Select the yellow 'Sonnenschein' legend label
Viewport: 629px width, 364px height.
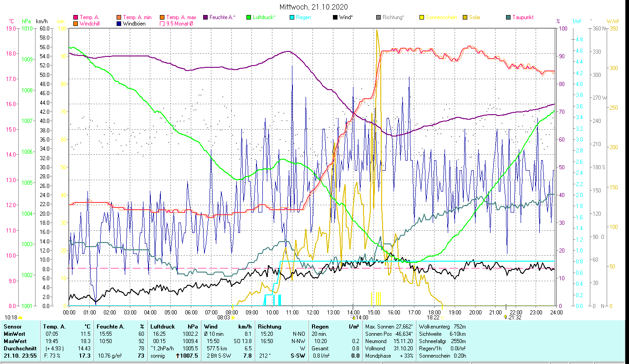tap(440, 17)
